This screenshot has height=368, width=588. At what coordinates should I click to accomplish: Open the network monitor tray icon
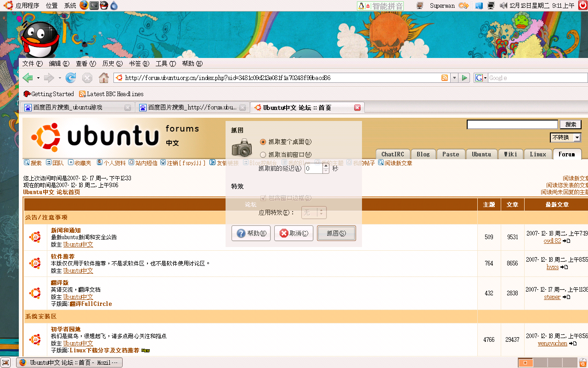point(491,6)
